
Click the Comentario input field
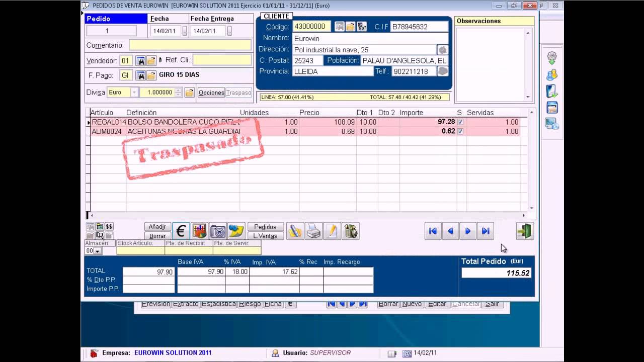[190, 45]
